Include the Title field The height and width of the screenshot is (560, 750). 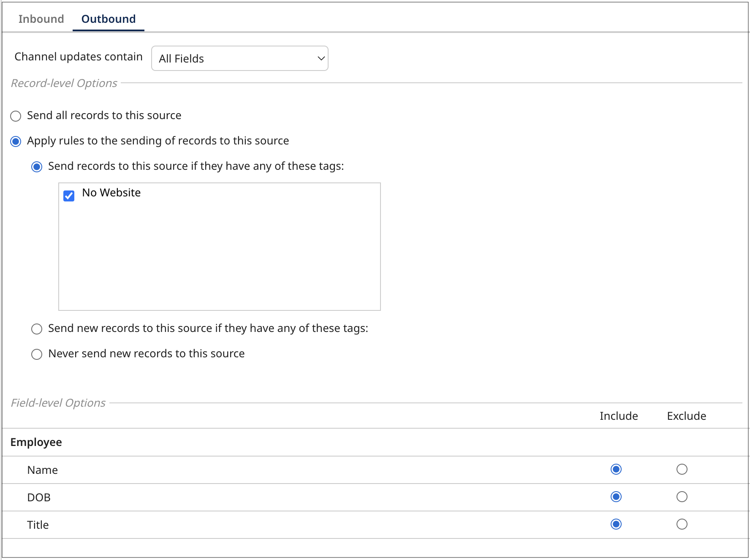click(616, 524)
